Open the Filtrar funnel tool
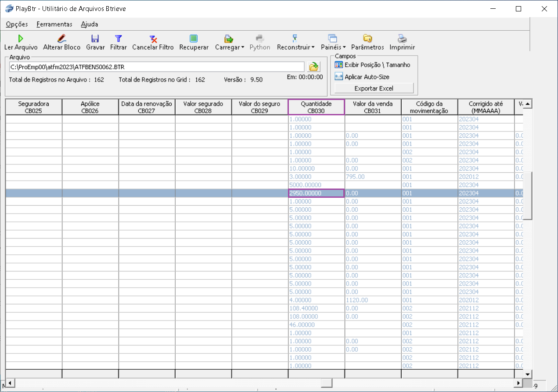Image resolution: width=558 pixels, height=392 pixels. click(x=118, y=39)
